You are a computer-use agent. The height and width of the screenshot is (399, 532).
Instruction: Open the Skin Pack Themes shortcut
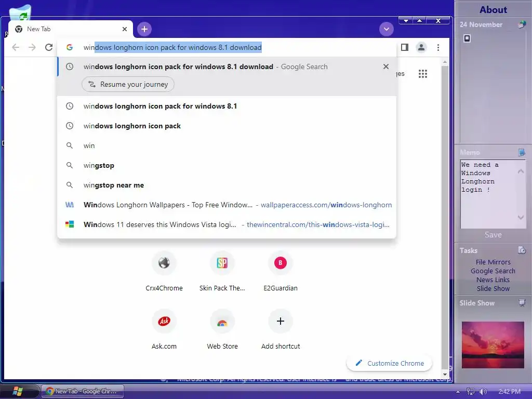222,271
